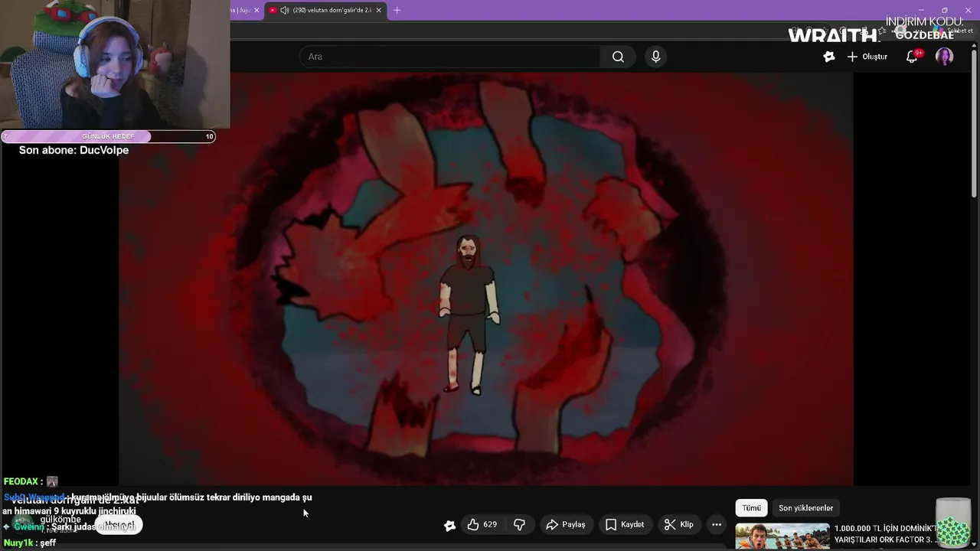Open the more actions three-dot menu
The image size is (980, 551).
[x=717, y=524]
